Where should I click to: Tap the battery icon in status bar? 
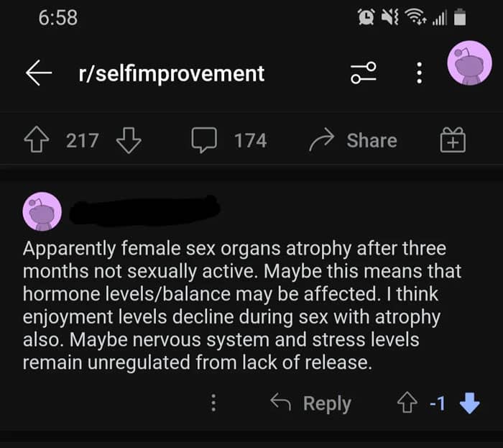(x=460, y=17)
